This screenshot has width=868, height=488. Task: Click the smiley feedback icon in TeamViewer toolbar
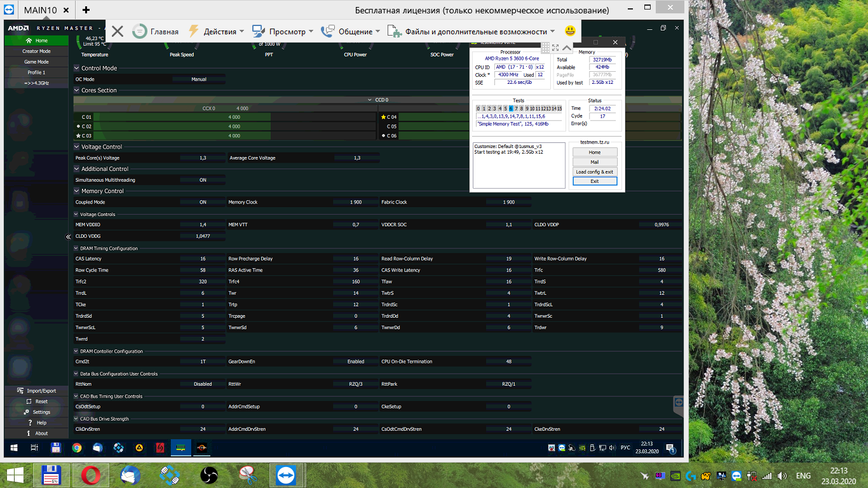pos(570,31)
